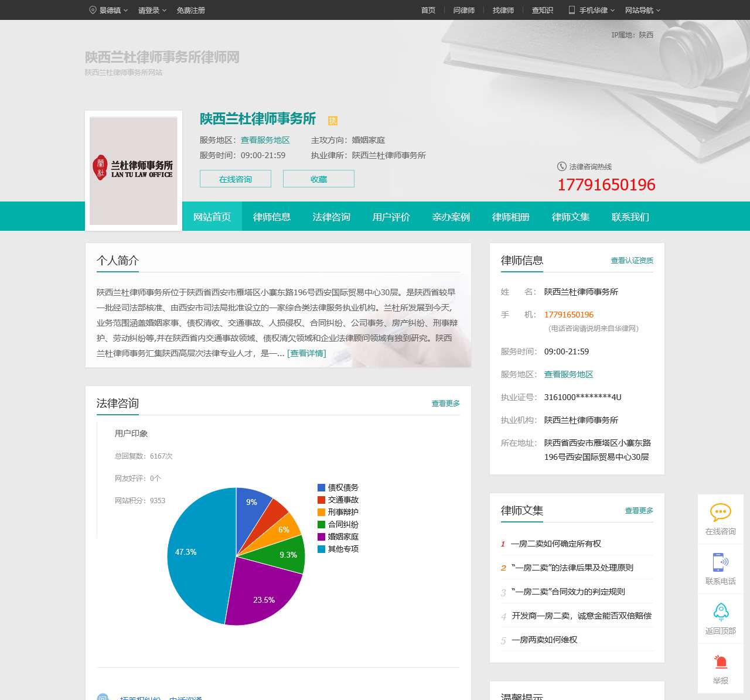
Task: Open 找律师 in top navigation
Action: coord(503,10)
